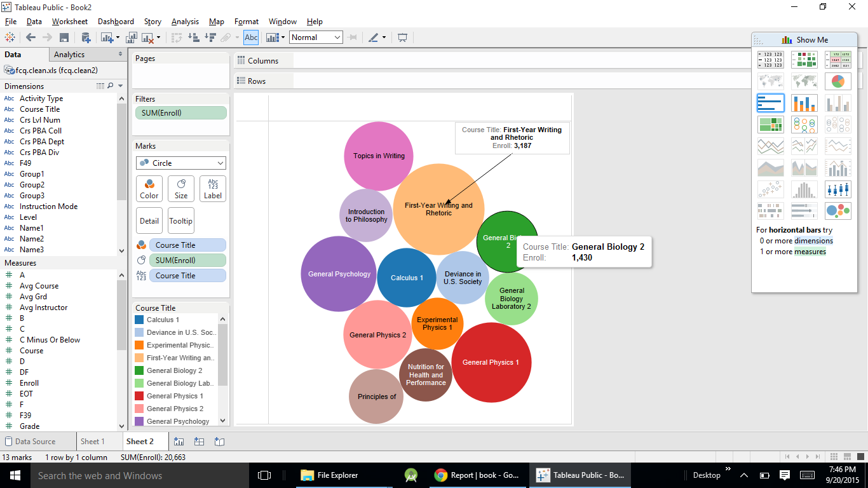Select treemap chart in Show Me
The height and width of the screenshot is (488, 868).
point(770,125)
